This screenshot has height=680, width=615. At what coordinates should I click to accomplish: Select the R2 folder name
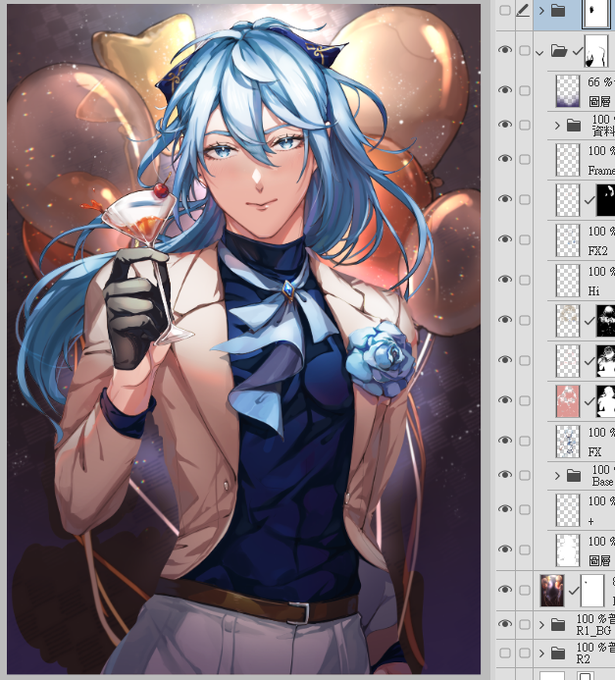[x=583, y=659]
